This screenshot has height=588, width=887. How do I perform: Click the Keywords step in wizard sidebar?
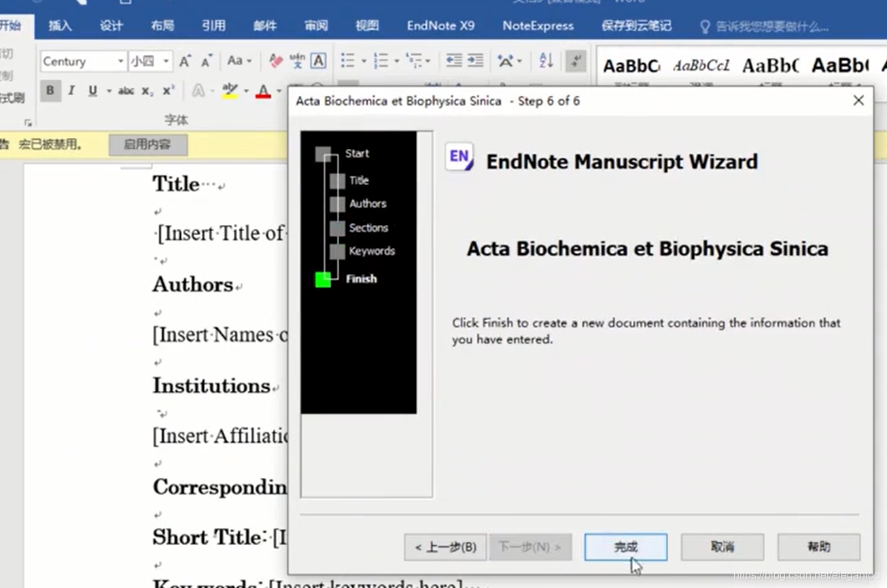tap(372, 251)
